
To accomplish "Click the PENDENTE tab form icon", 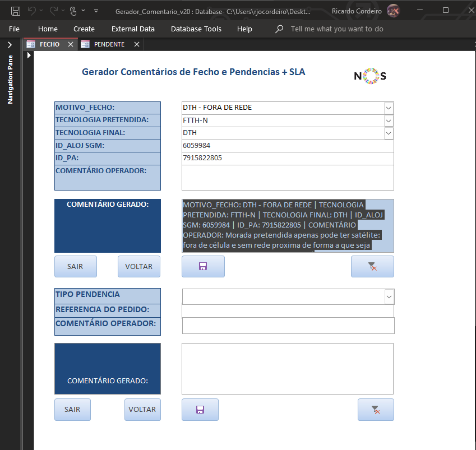I will [85, 44].
